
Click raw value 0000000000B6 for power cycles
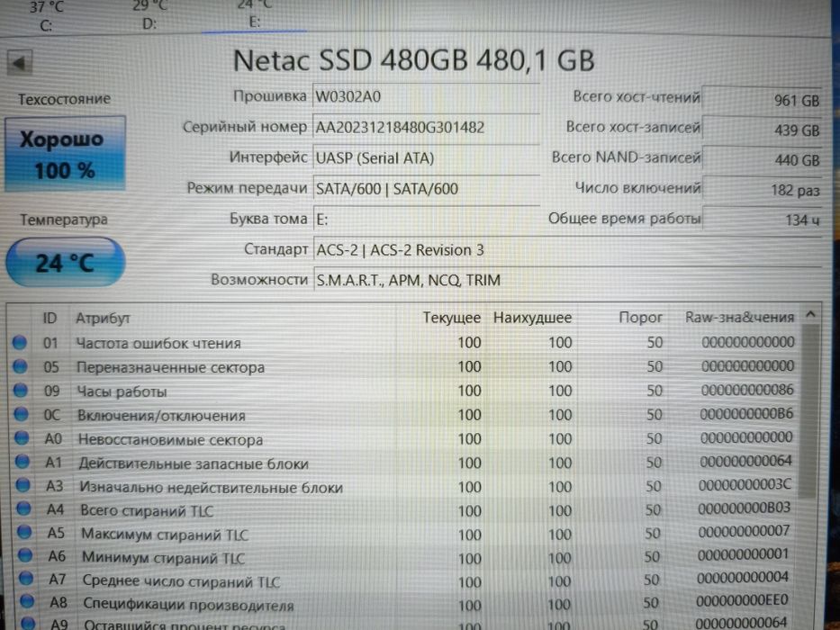click(x=746, y=413)
